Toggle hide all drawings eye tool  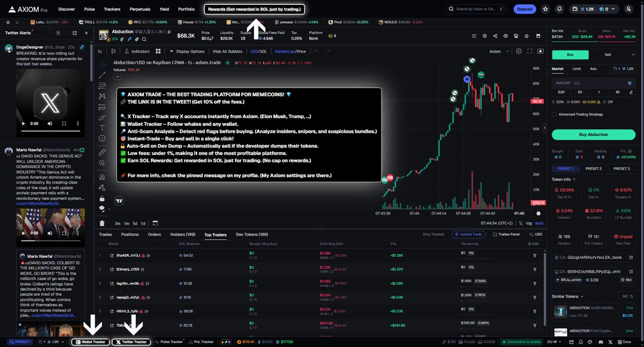tap(102, 208)
